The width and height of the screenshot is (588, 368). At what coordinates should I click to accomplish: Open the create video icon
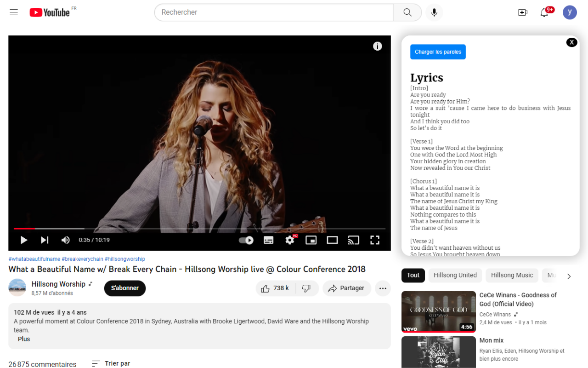(523, 12)
